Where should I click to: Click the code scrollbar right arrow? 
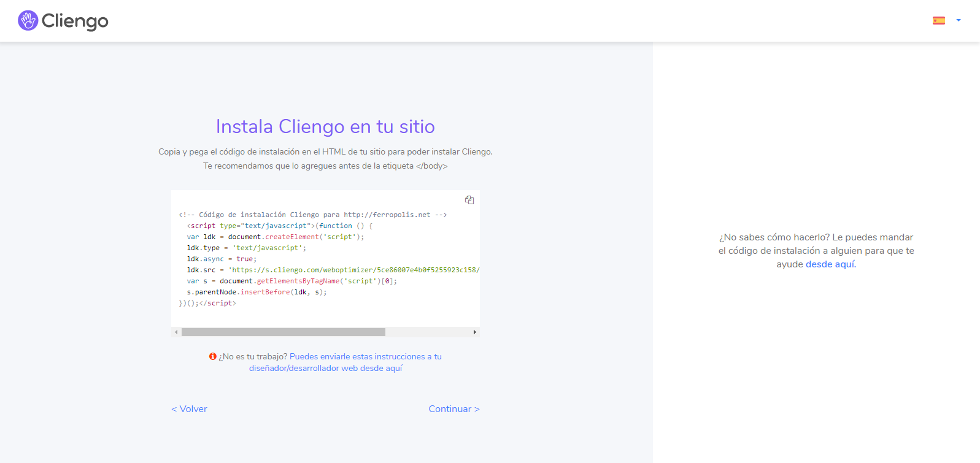point(474,332)
